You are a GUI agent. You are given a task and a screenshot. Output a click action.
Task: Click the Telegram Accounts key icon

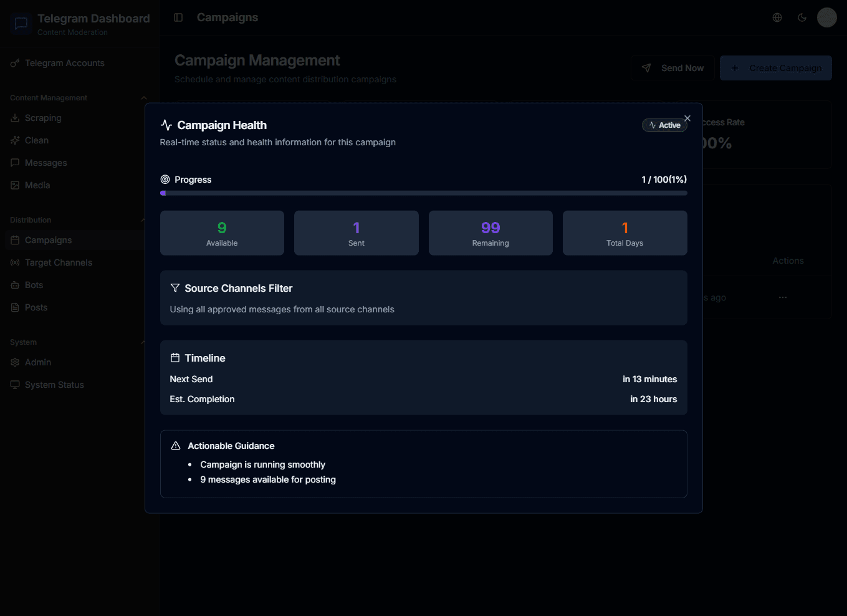(x=15, y=63)
